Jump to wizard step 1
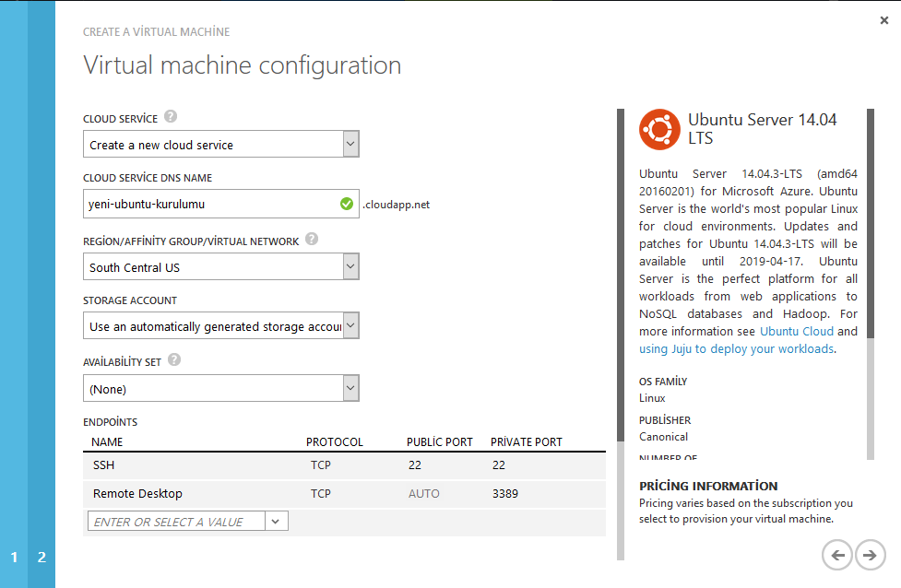901x588 pixels. pos(14,557)
